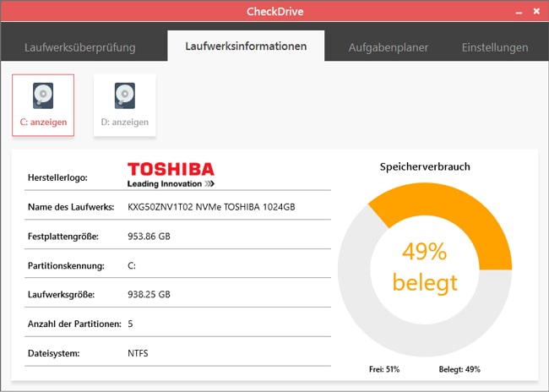Screen dimensions: 549x392
Task: Click the Laufwerksgröße value 938.25 GB
Action: coord(149,295)
